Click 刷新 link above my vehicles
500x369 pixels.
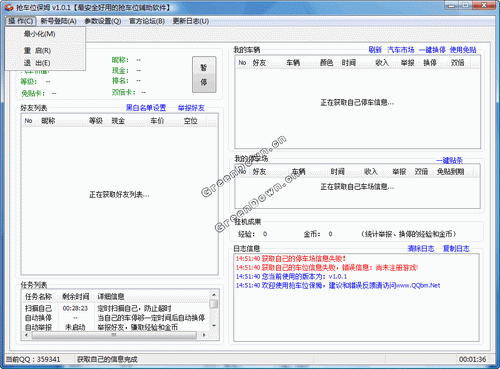[x=375, y=50]
